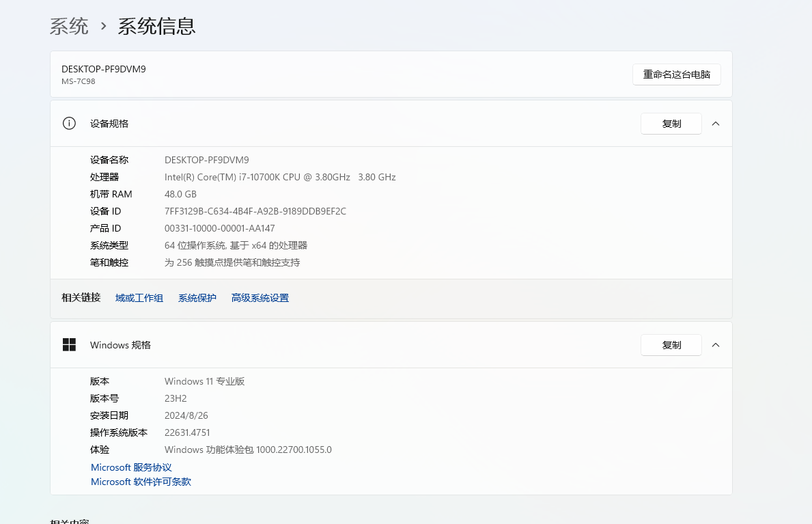The image size is (812, 524).
Task: Click the breadcrumb arrow between 系统 and 系统信息
Action: click(x=104, y=27)
